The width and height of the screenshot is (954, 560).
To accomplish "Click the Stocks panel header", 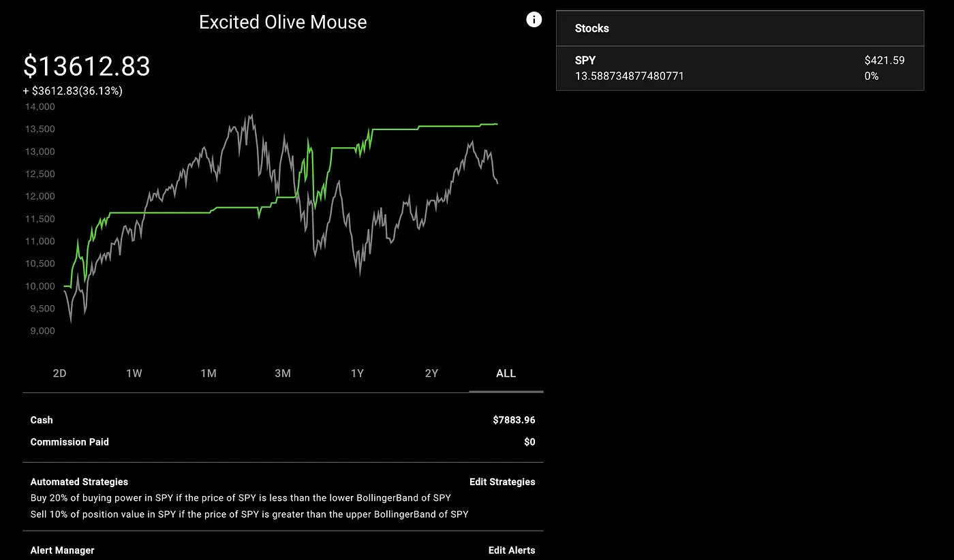I will pyautogui.click(x=740, y=29).
